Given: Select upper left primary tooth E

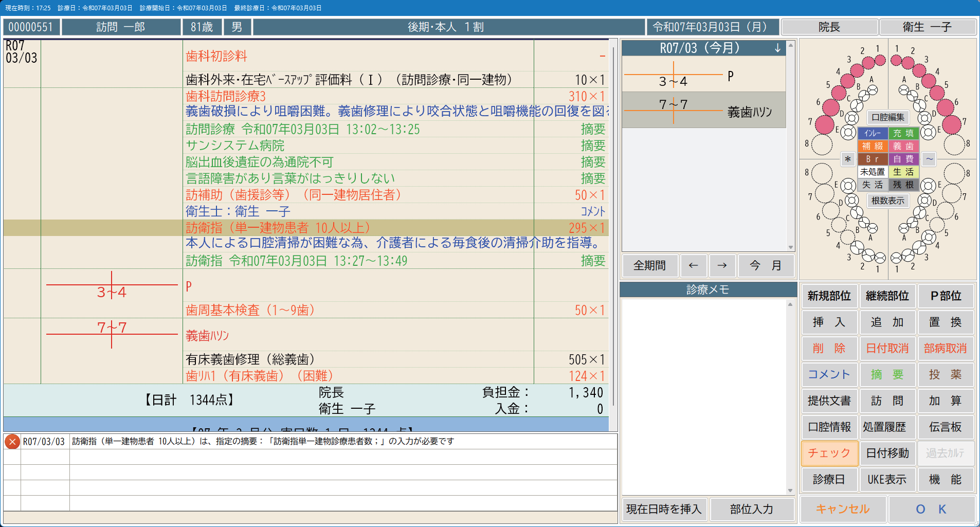Looking at the screenshot, I should [x=928, y=132].
